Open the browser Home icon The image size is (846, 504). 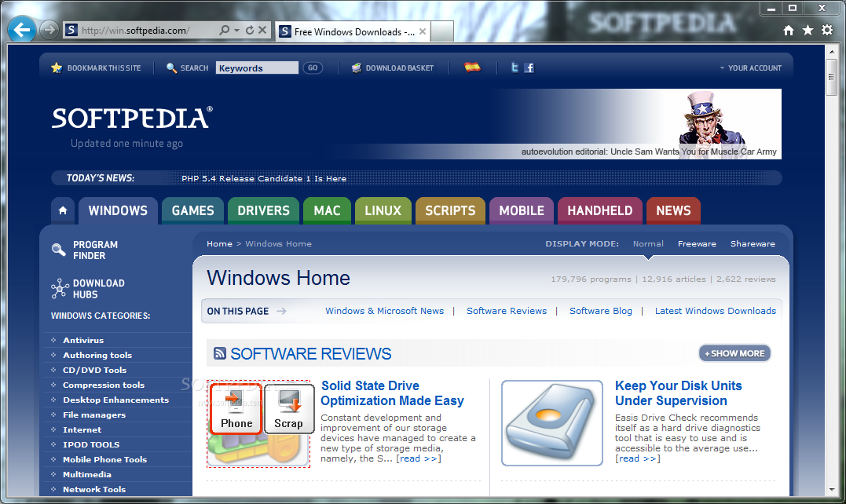coord(789,31)
